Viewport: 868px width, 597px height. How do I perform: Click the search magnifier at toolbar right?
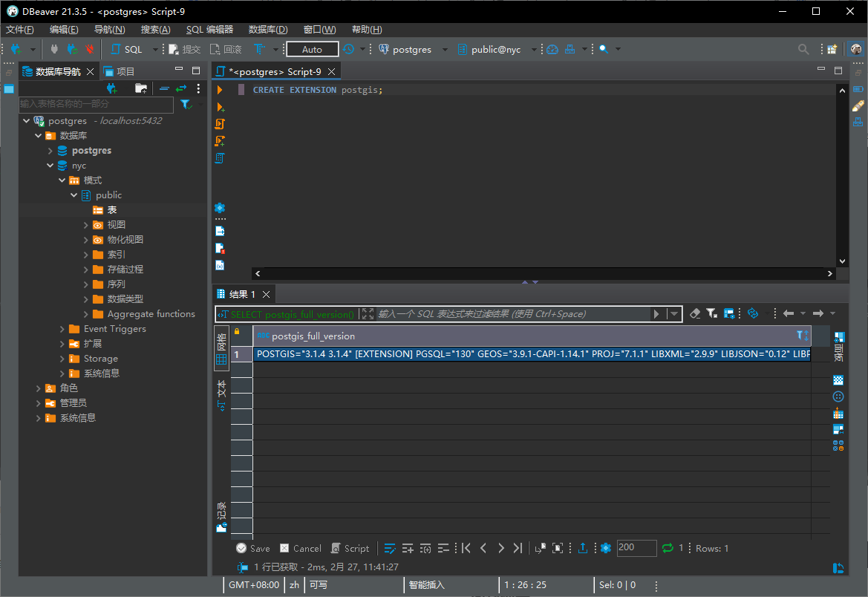tap(803, 49)
